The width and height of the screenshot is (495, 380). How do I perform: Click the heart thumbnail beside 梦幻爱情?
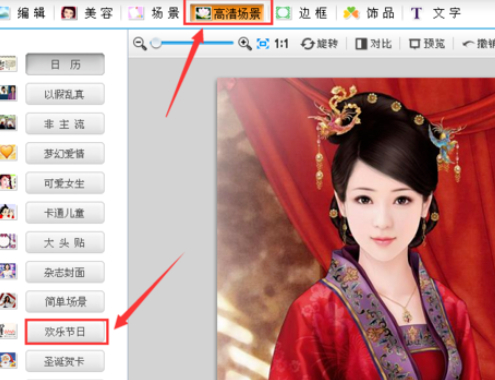[x=8, y=152]
